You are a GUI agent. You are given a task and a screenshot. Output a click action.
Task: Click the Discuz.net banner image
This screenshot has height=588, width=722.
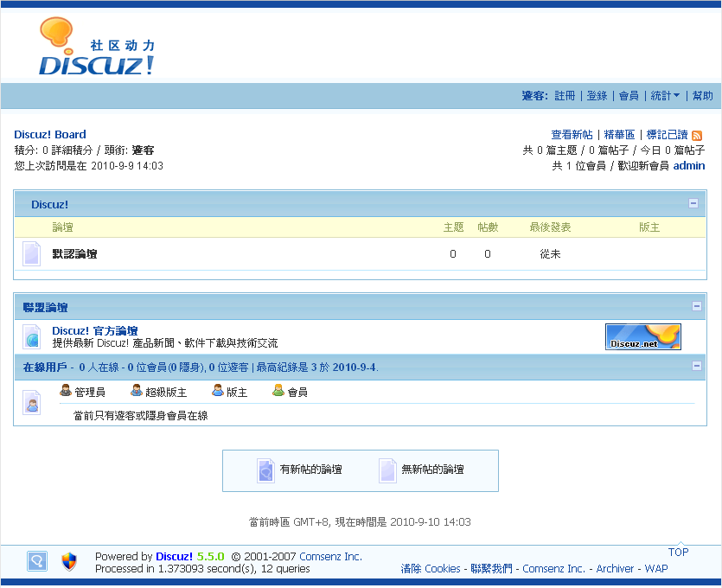642,336
